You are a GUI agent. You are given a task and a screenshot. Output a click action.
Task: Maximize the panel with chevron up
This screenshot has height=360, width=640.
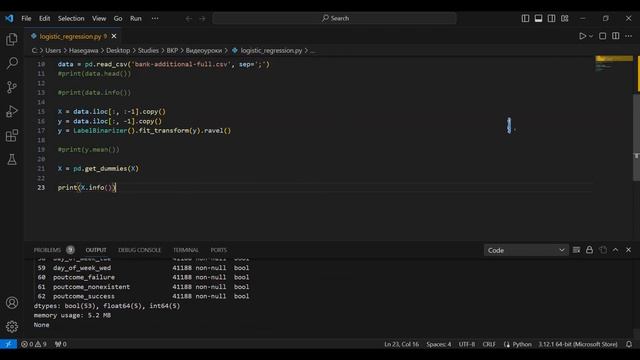[x=616, y=250]
